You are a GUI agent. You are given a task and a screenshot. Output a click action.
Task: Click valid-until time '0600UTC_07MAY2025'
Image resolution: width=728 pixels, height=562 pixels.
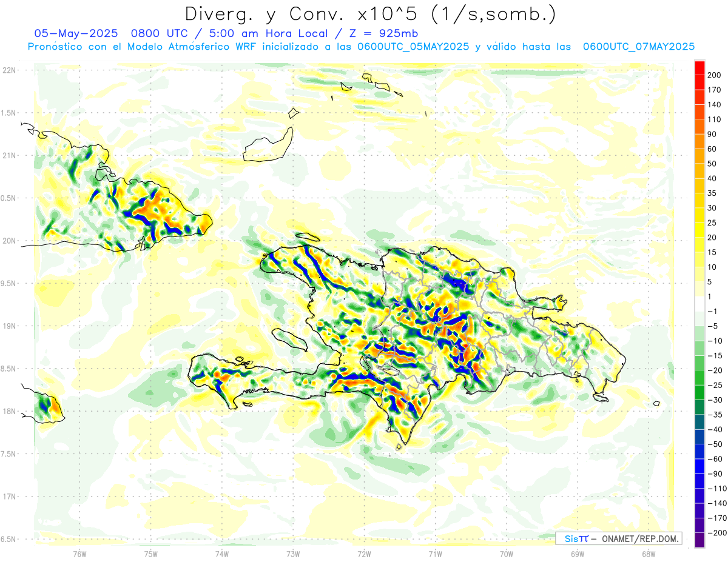[638, 47]
